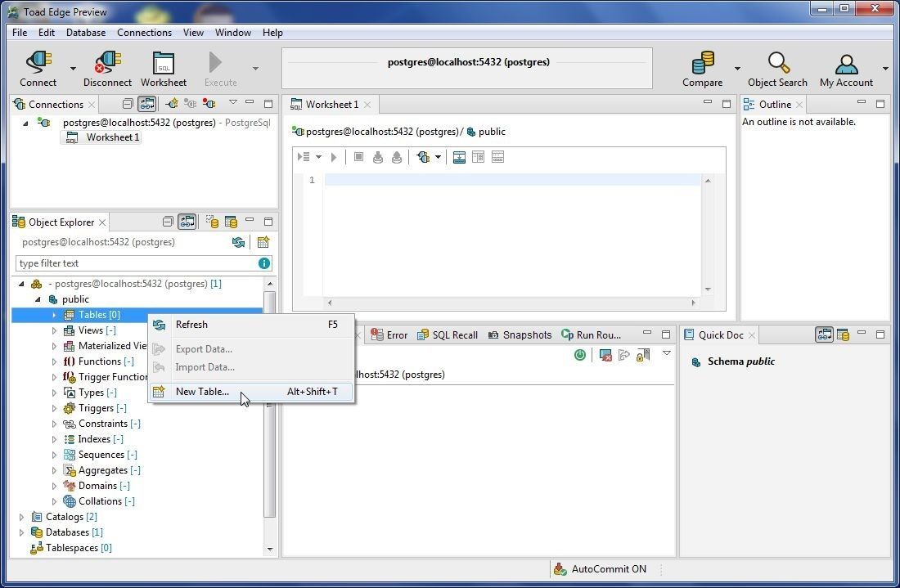
Task: Open the worksheet connection dropdown arrow
Action: [438, 156]
